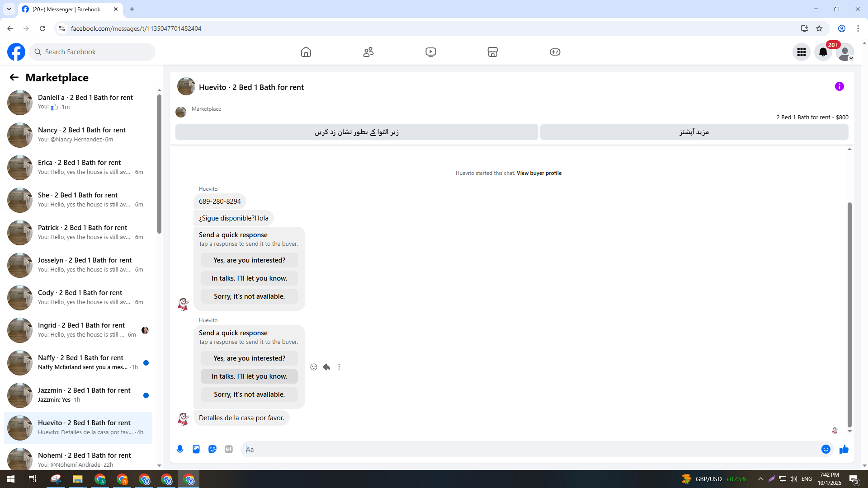Open Erica's chat conversation
Image resolution: width=868 pixels, height=488 pixels.
pyautogui.click(x=78, y=168)
